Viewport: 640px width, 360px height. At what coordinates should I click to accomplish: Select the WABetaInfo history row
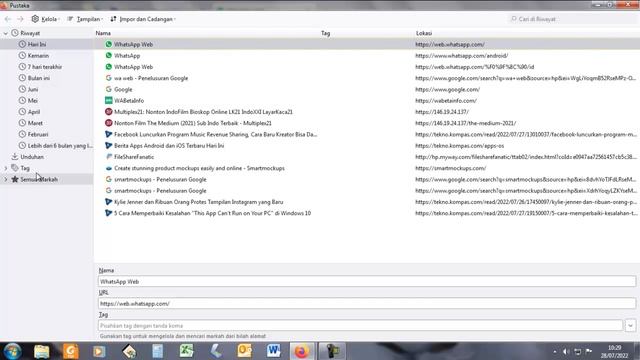coord(367,100)
